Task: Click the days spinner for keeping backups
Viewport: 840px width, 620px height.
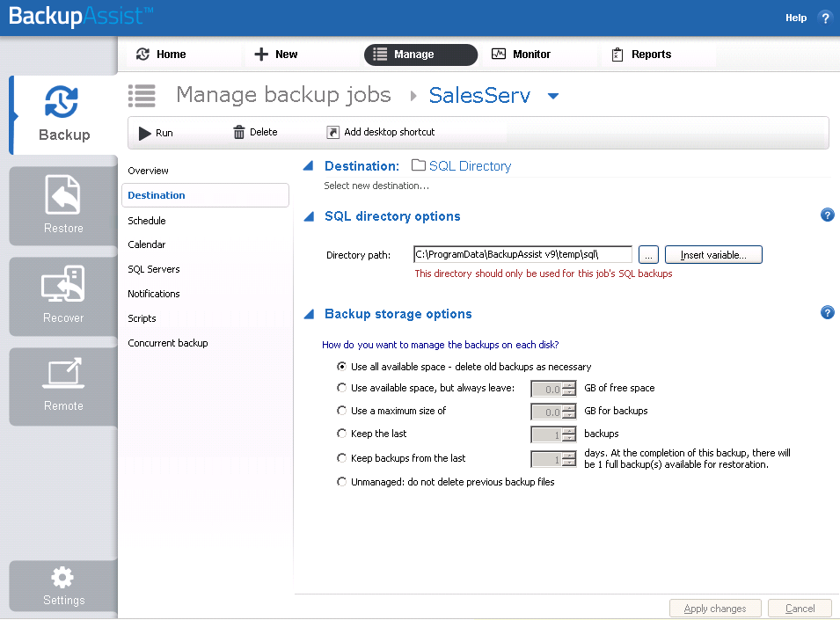Action: 553,459
